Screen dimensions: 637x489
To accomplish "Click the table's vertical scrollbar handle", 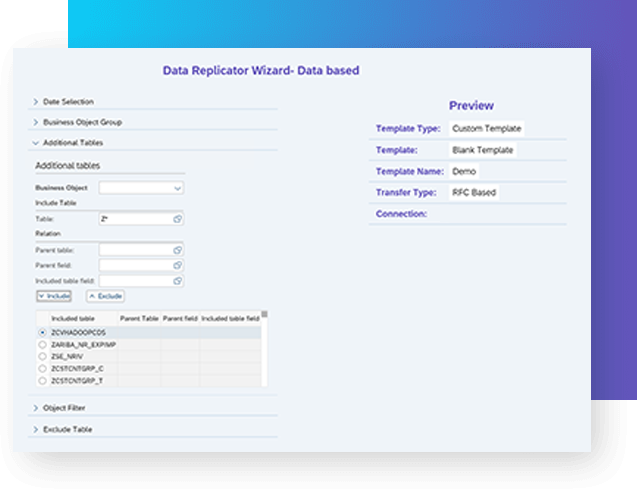I will [x=265, y=314].
